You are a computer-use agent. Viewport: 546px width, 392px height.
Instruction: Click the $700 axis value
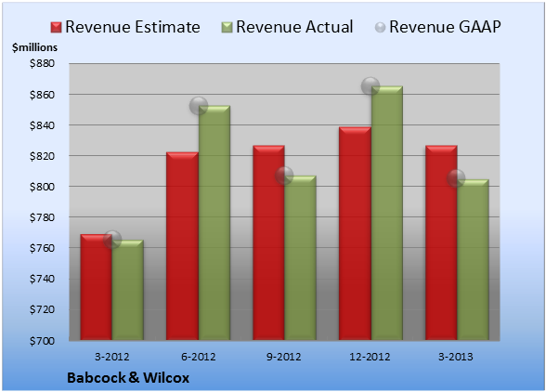(42, 340)
